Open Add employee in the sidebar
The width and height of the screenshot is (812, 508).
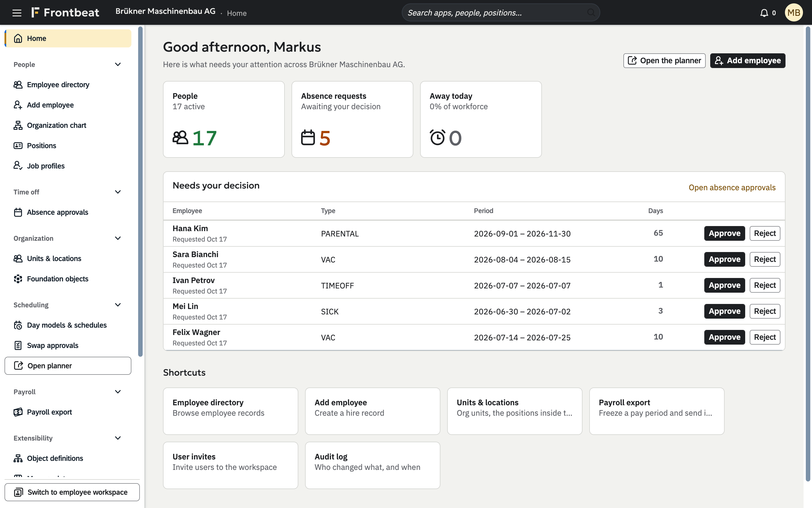(x=68, y=105)
